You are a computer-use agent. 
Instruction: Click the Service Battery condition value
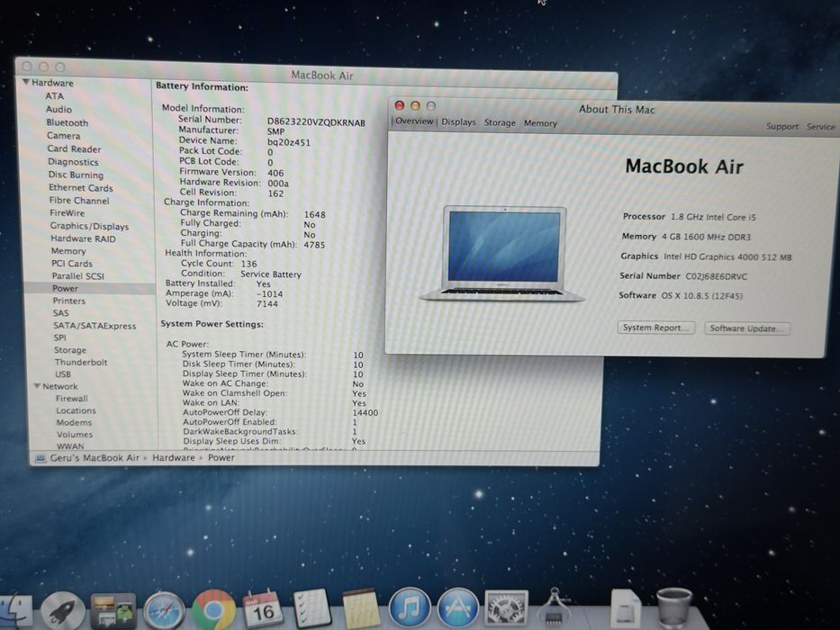pos(271,274)
